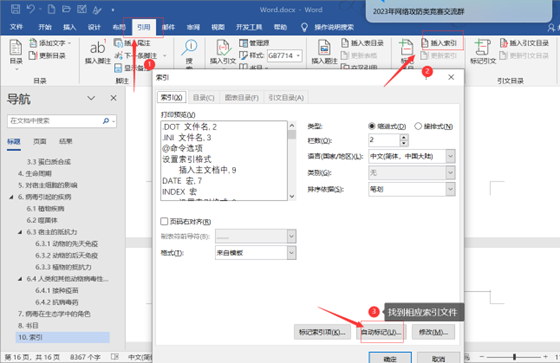
Task: Click 插入表目录 (Insert Table of Figures)
Action: pyautogui.click(x=362, y=43)
